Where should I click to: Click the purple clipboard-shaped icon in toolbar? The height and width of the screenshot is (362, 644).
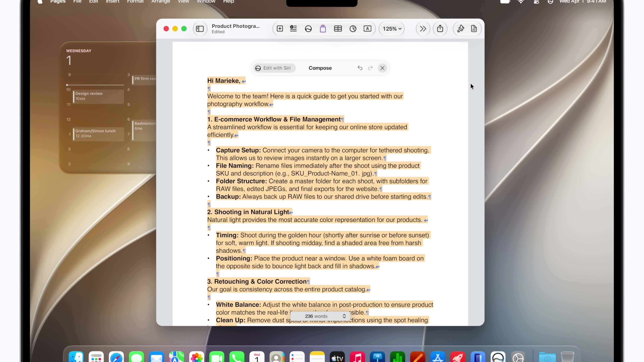323,29
